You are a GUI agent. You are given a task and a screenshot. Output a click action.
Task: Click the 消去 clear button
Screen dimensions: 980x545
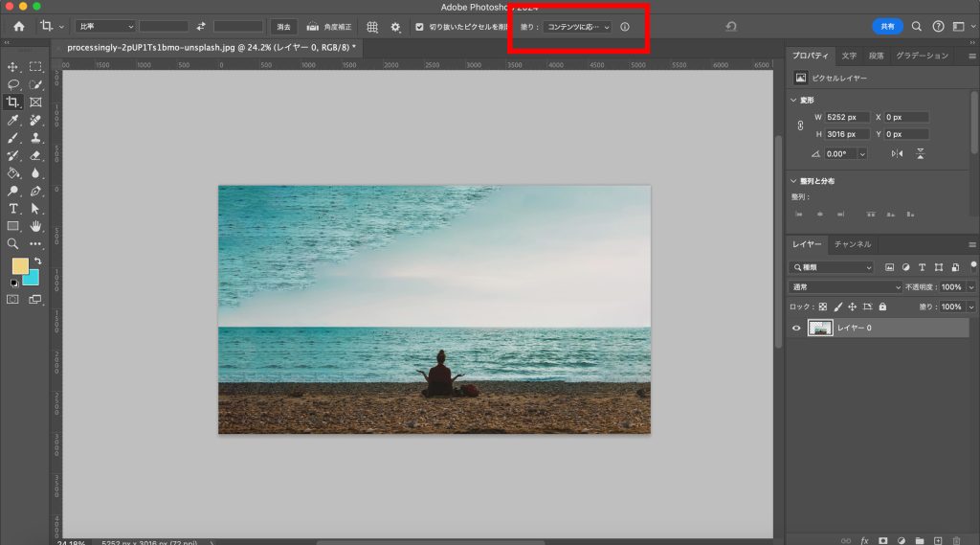[283, 27]
